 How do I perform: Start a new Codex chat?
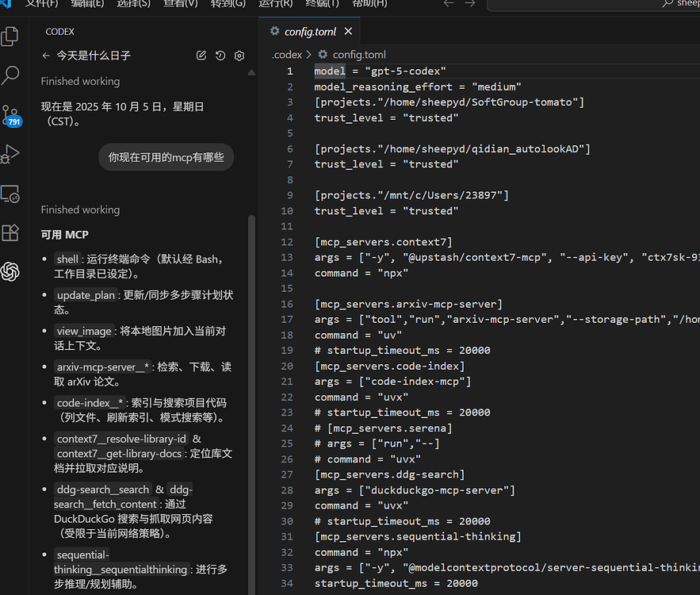201,56
